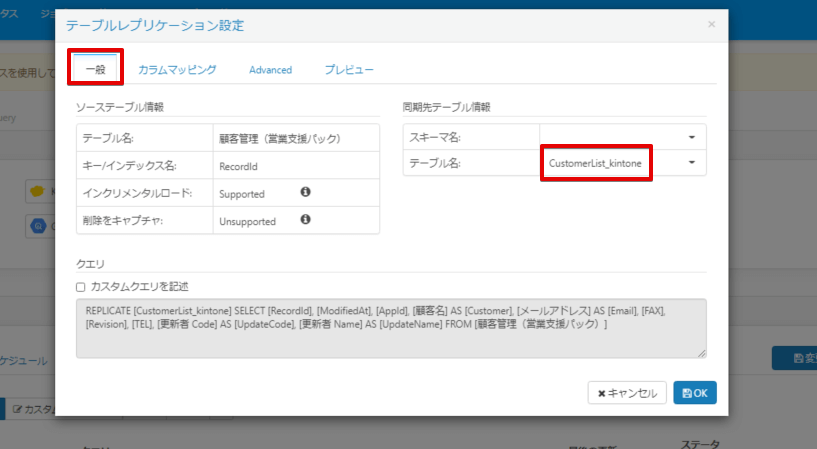The image size is (817, 449).
Task: Click the インクリメンタルロード label
Action: (x=137, y=193)
